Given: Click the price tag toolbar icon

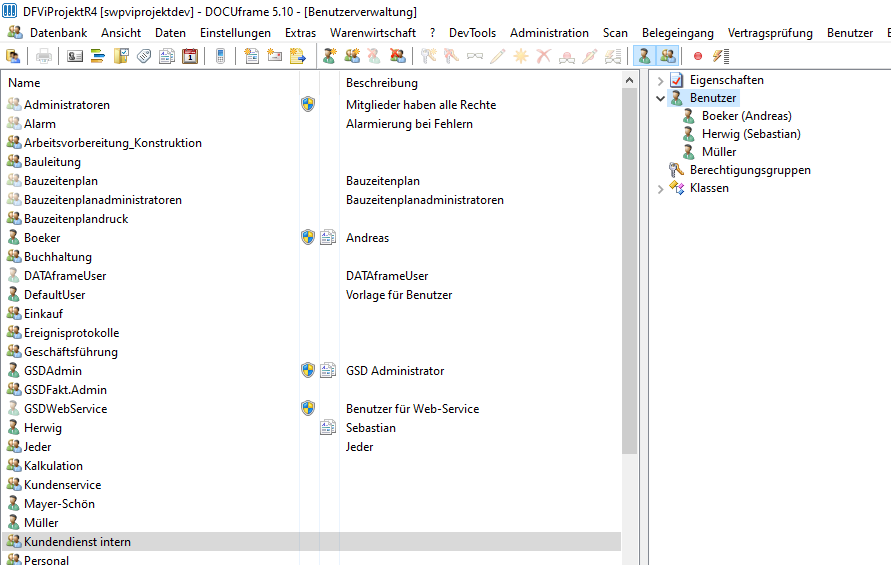Looking at the screenshot, I should [144, 56].
